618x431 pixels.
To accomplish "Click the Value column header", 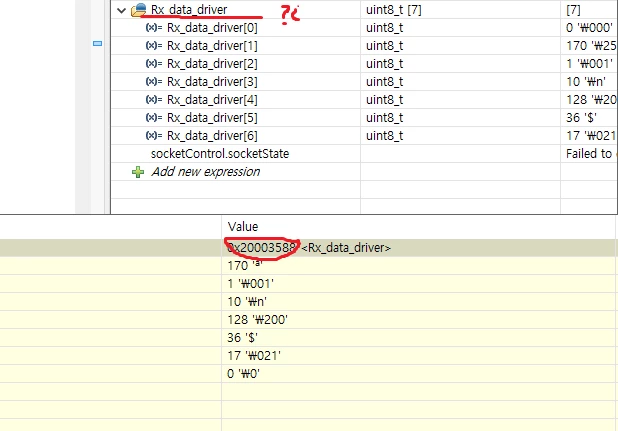I will coord(243,227).
